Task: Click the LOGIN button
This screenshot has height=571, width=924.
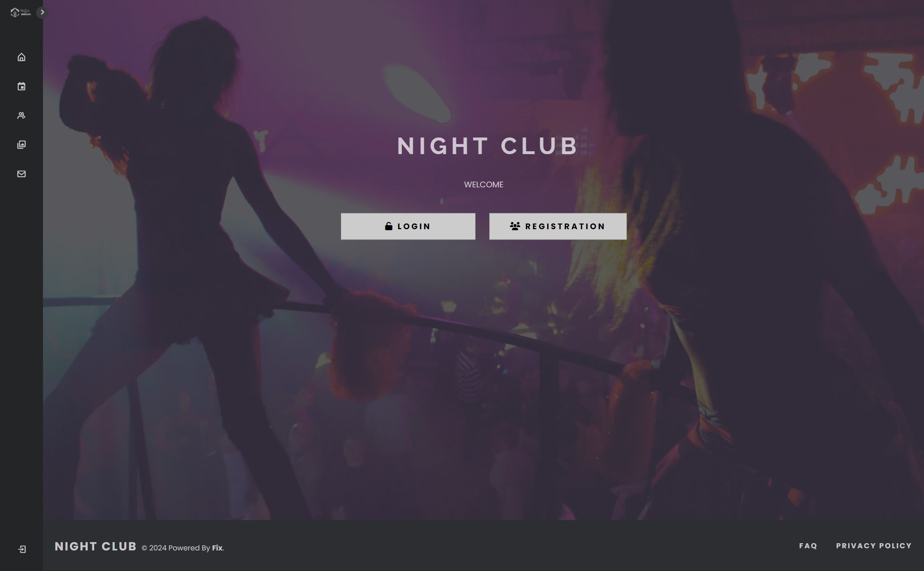Action: [408, 226]
